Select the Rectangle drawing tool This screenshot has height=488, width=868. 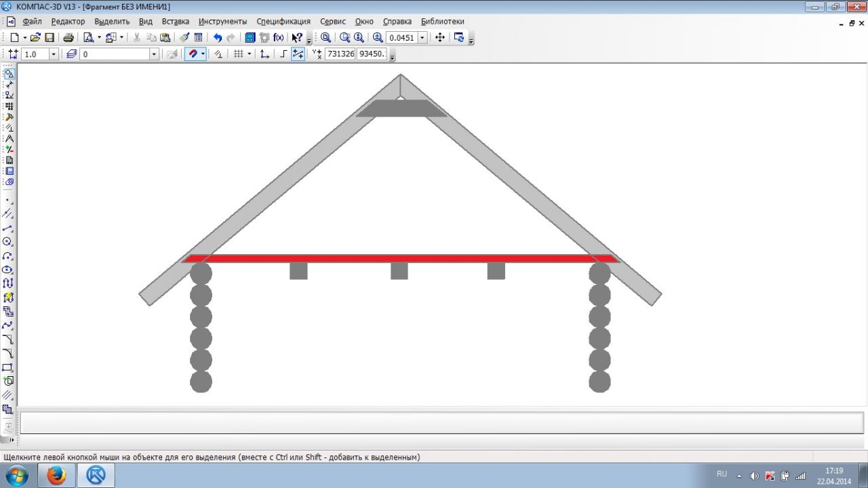[x=8, y=367]
